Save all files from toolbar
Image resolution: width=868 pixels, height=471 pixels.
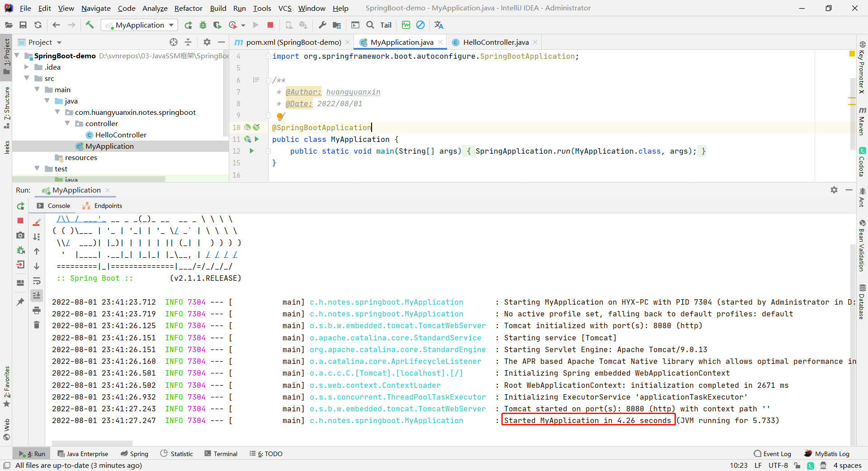click(23, 25)
